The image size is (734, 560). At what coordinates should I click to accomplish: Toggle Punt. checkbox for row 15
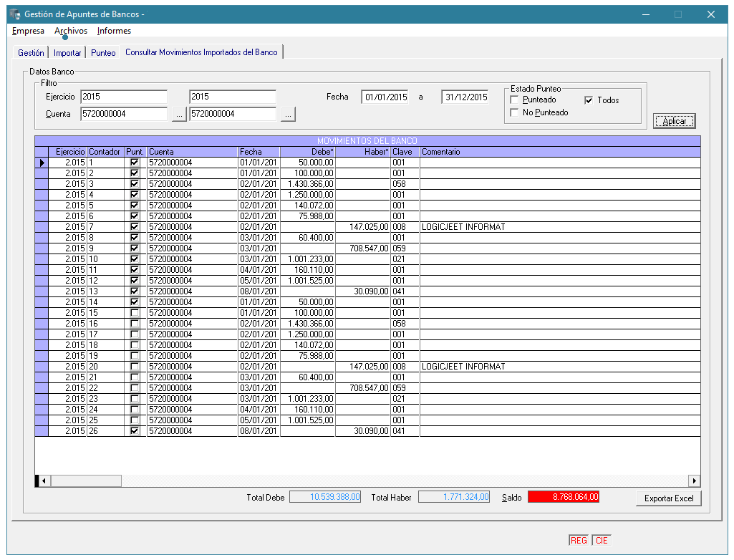pos(134,313)
